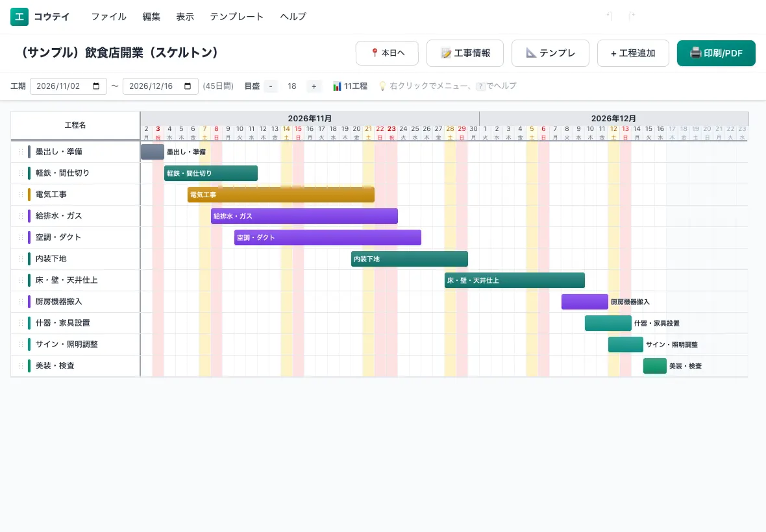The image size is (766, 532).
Task: Click the 什器・家具設置 process name in list
Action: pos(62,323)
